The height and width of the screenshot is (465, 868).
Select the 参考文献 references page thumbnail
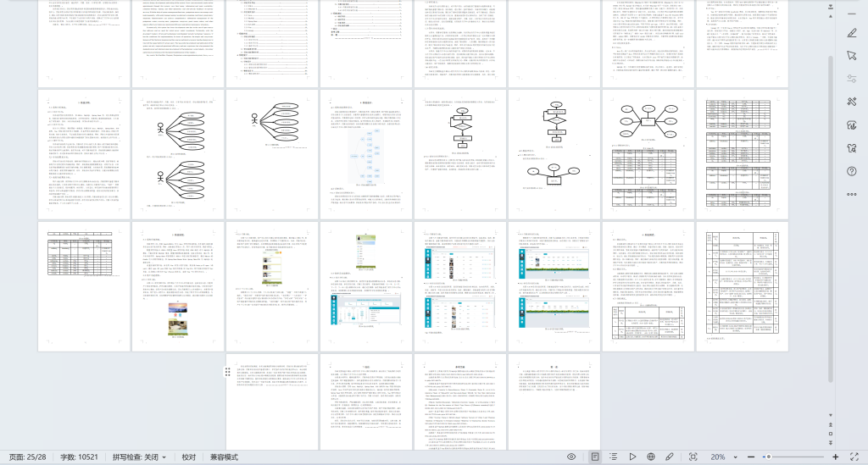tap(460, 402)
